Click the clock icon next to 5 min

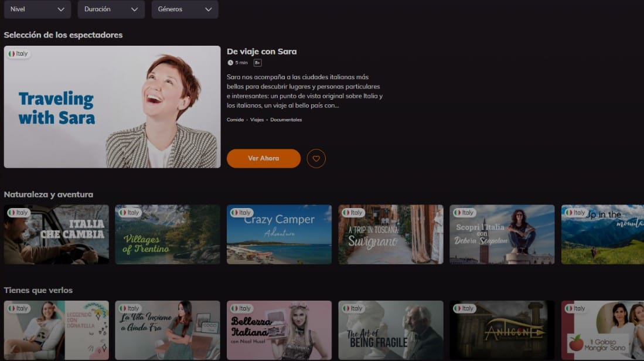231,62
